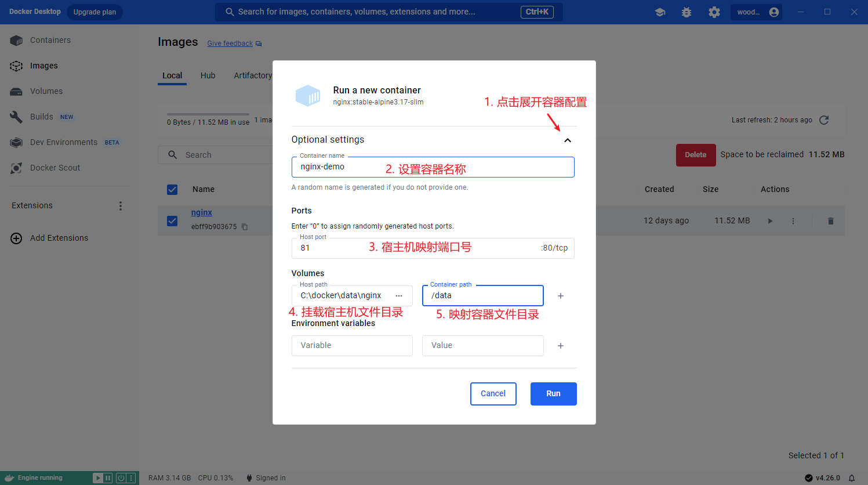Switch to the Local tab
Viewport: 868px width, 485px height.
click(172, 75)
